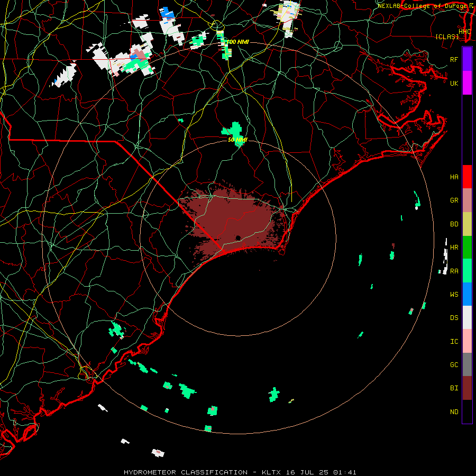Screen dimensions: 476x476
Task: Click the WS legend label
Action: click(454, 294)
